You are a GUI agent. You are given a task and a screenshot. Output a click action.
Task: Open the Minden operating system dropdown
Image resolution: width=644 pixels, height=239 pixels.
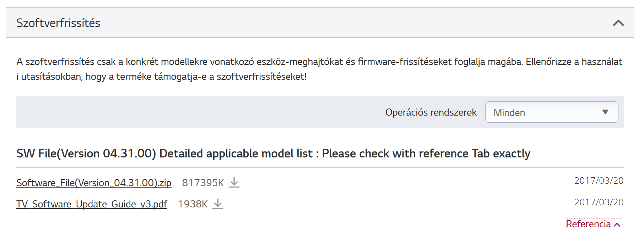(x=551, y=112)
